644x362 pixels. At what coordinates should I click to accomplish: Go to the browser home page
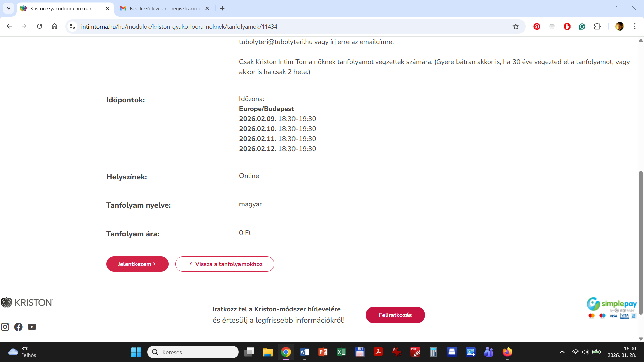[54, 26]
